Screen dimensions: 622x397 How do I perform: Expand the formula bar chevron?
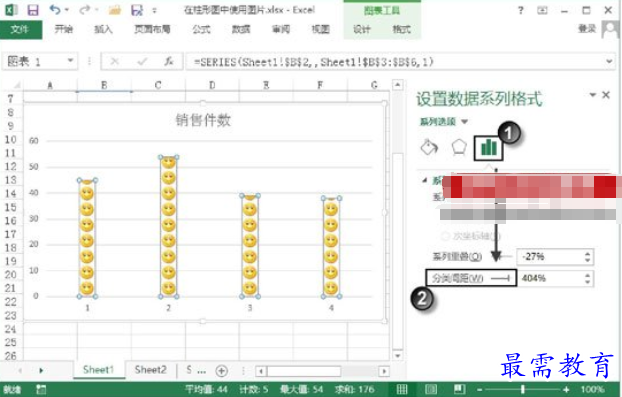click(609, 61)
